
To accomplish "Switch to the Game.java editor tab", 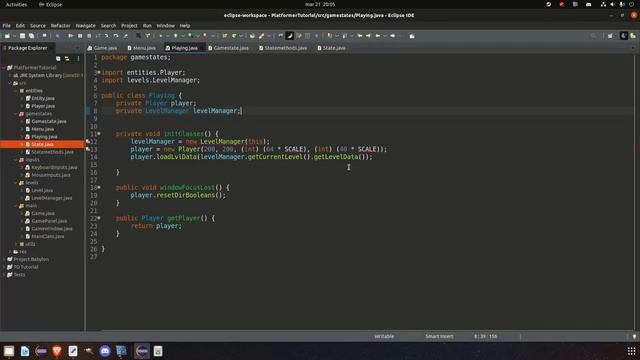I will (x=102, y=48).
